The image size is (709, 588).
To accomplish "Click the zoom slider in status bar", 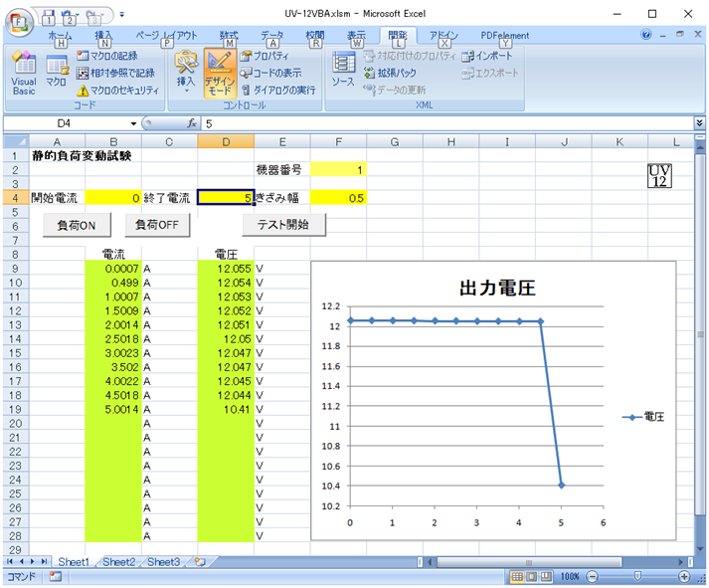I will click(636, 577).
